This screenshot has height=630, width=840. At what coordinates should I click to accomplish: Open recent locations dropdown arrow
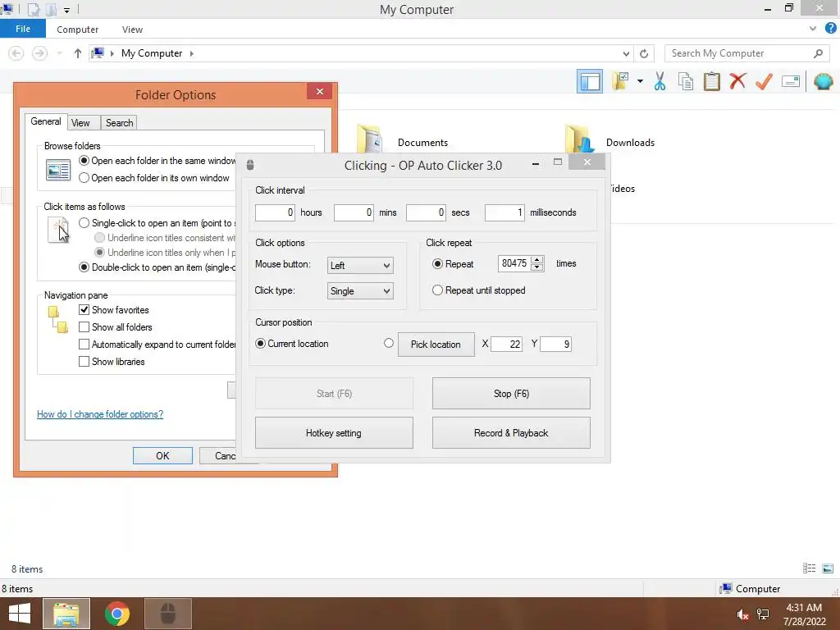coord(59,53)
